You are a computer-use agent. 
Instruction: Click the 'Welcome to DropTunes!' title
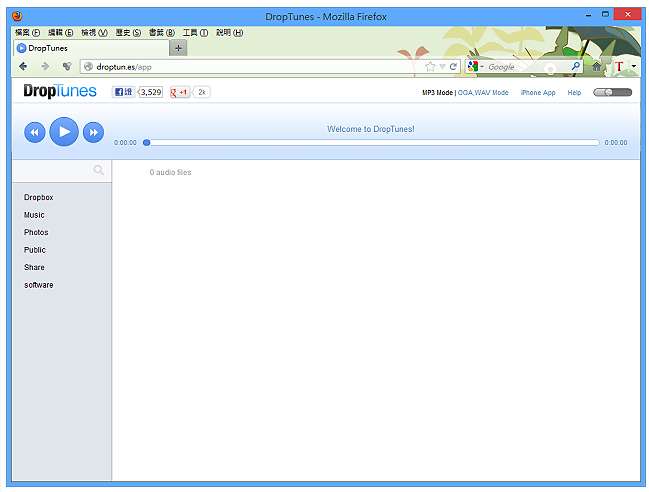(x=370, y=129)
